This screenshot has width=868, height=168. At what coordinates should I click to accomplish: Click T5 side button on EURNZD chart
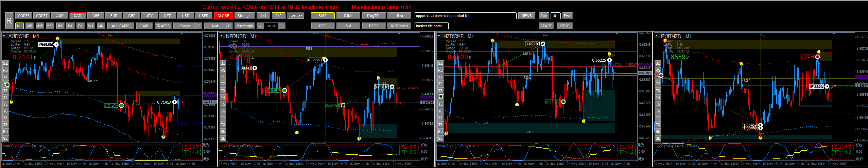(x=658, y=104)
